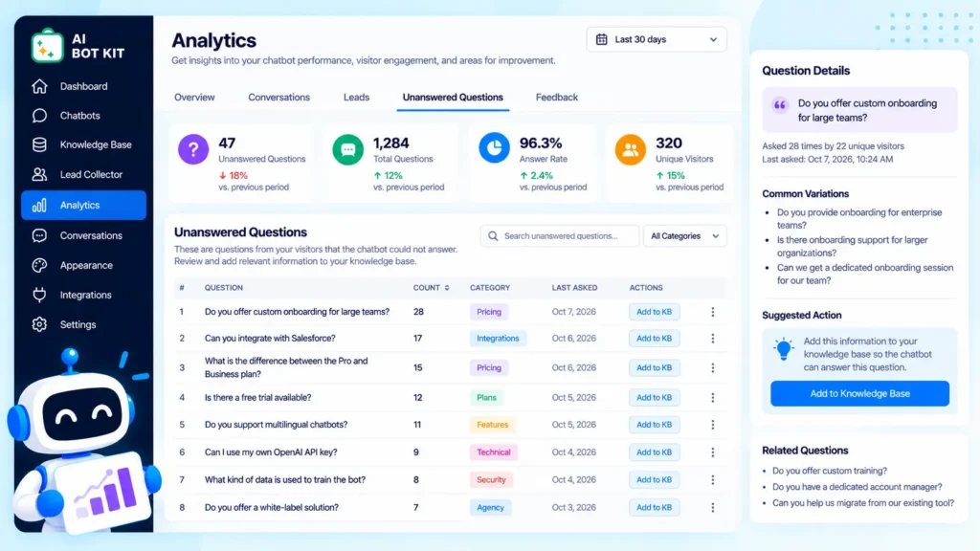Add OpenAI API key question to KB
This screenshot has height=551, width=980.
pos(654,452)
